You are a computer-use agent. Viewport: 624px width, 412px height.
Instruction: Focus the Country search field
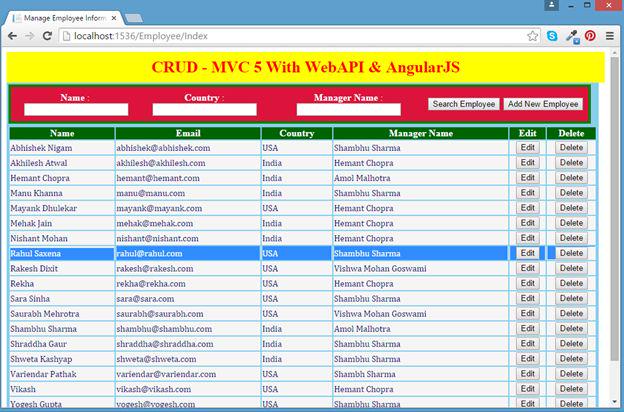(x=205, y=109)
